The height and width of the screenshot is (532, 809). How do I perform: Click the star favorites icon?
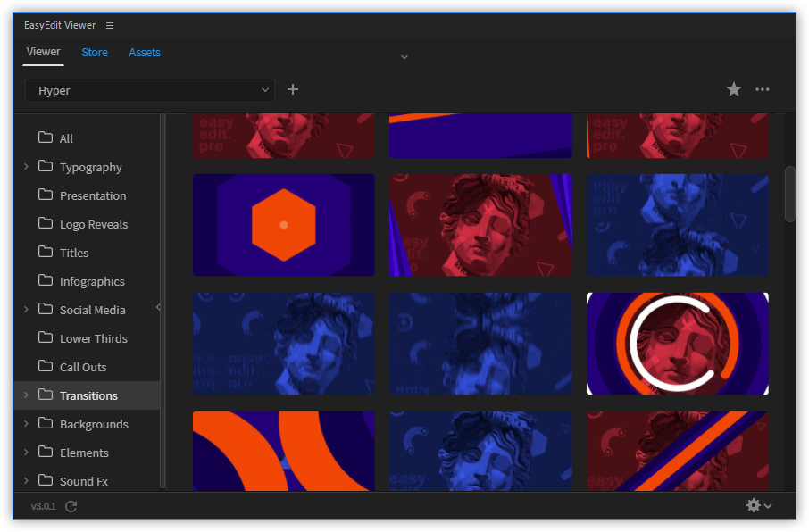(734, 89)
